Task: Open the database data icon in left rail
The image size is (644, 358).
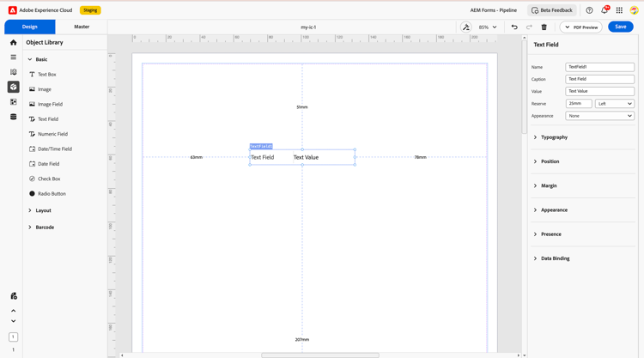Action: click(x=13, y=117)
